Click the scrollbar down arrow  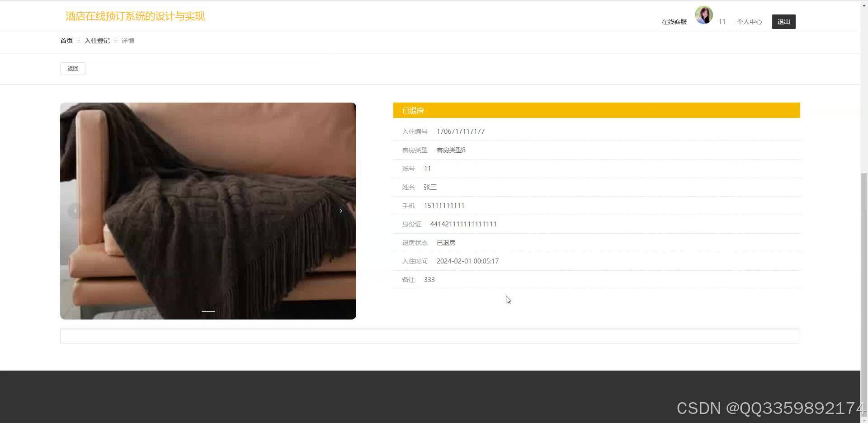tap(864, 420)
